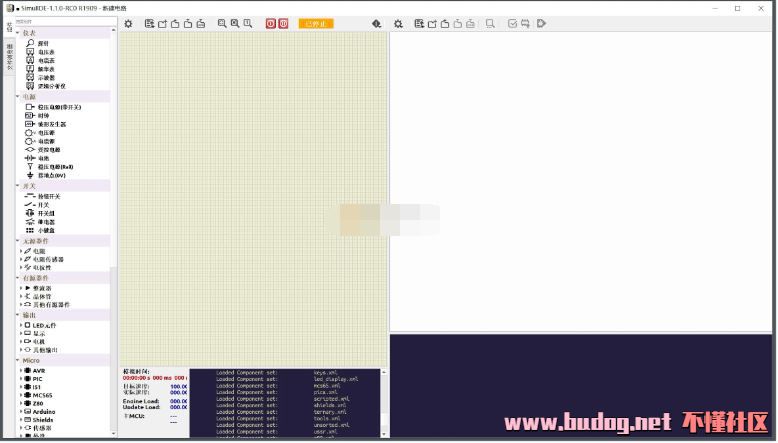
Task: Expand the 整流器 rectifiers subgroup
Action: 21,288
